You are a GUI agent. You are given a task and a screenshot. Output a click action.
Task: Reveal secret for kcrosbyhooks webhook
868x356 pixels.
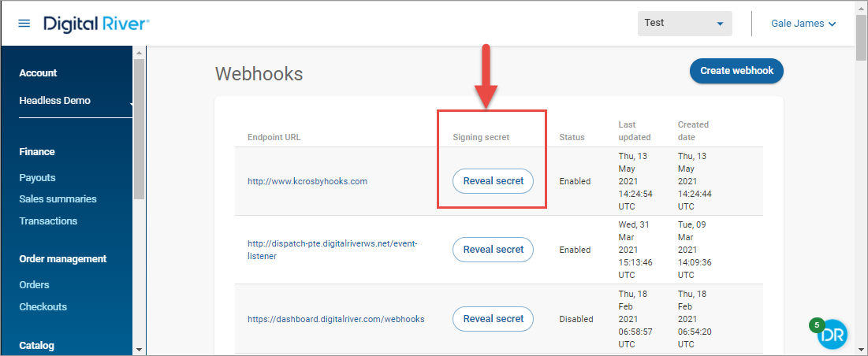(494, 181)
